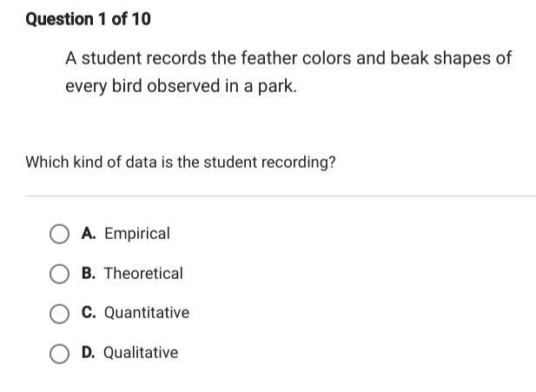Click the words 'feather colors' in the passage

(296, 58)
